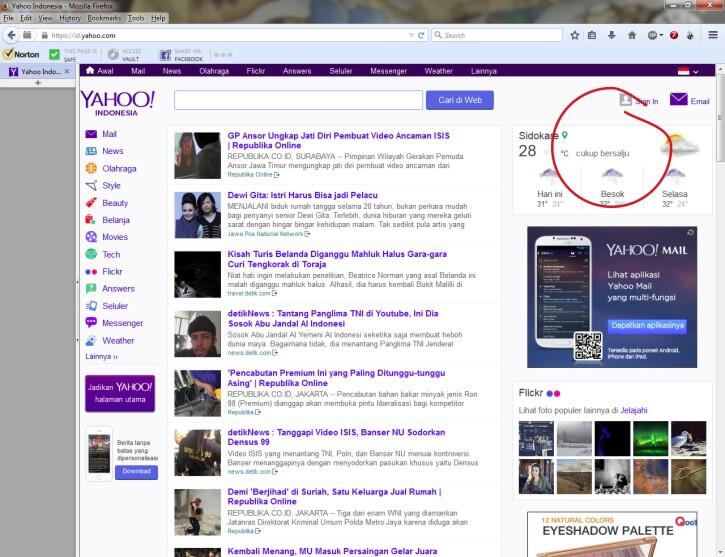The image size is (725, 557).
Task: Open green aurora Flickr thumbnail
Action: click(x=651, y=439)
